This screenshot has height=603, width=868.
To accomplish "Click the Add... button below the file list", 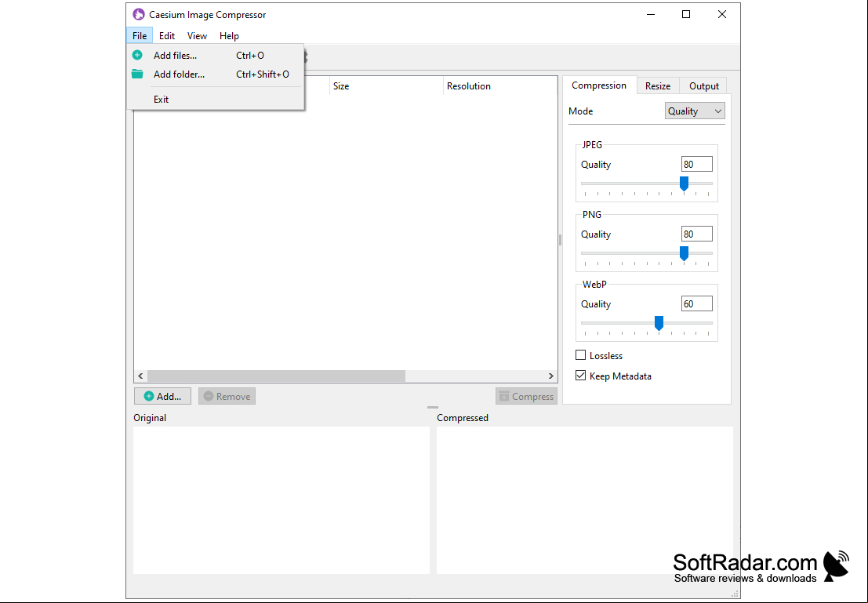I will pos(162,396).
